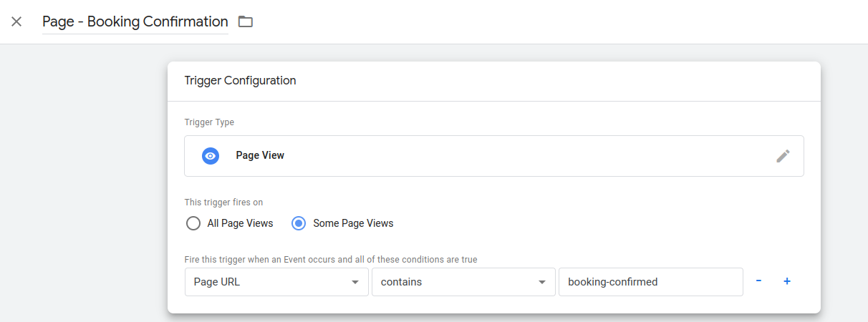Click the All Page Views label
This screenshot has height=322, width=868.
point(240,223)
